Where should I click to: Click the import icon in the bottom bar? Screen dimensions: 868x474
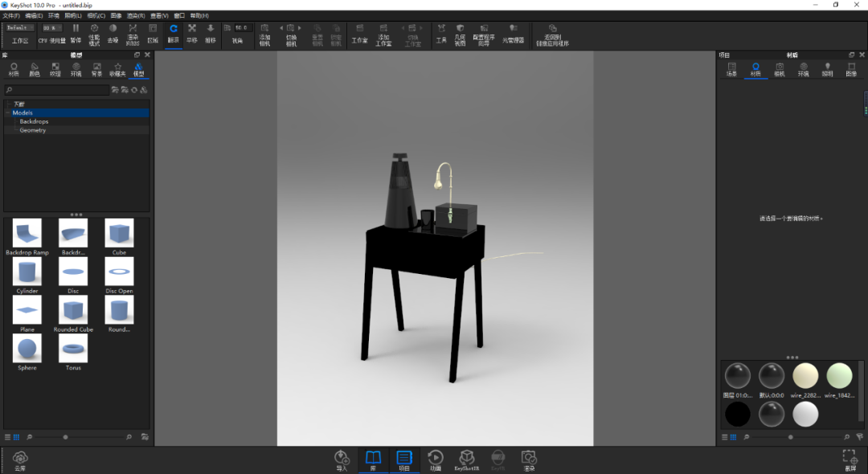[342, 460]
